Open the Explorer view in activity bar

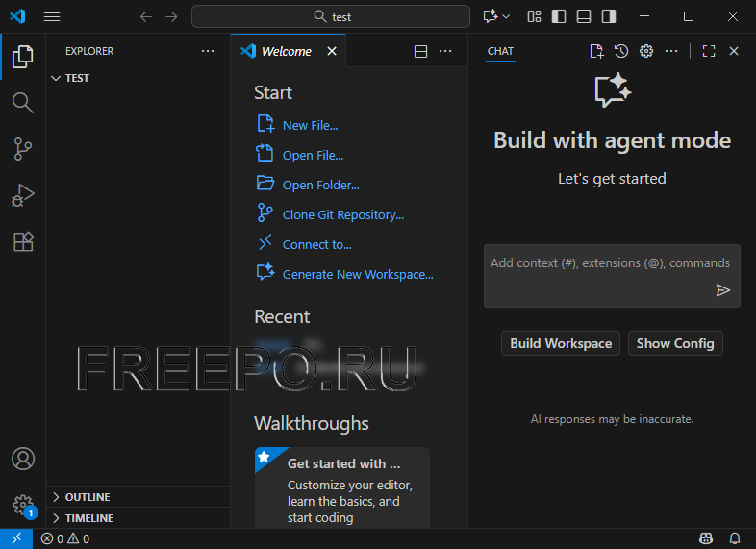point(23,57)
